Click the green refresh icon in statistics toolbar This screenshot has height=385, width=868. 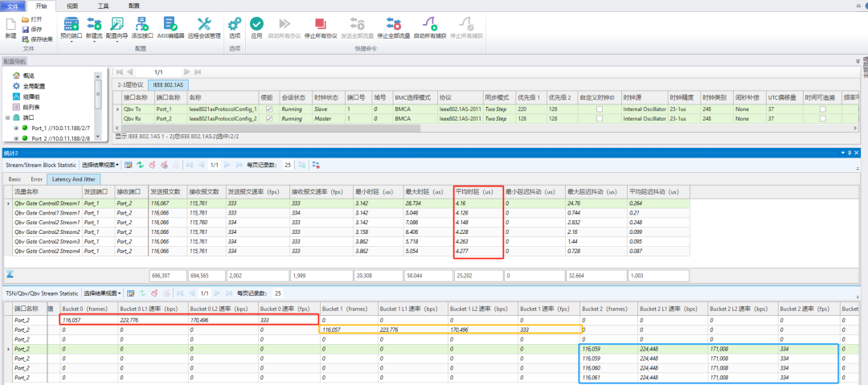(140, 165)
